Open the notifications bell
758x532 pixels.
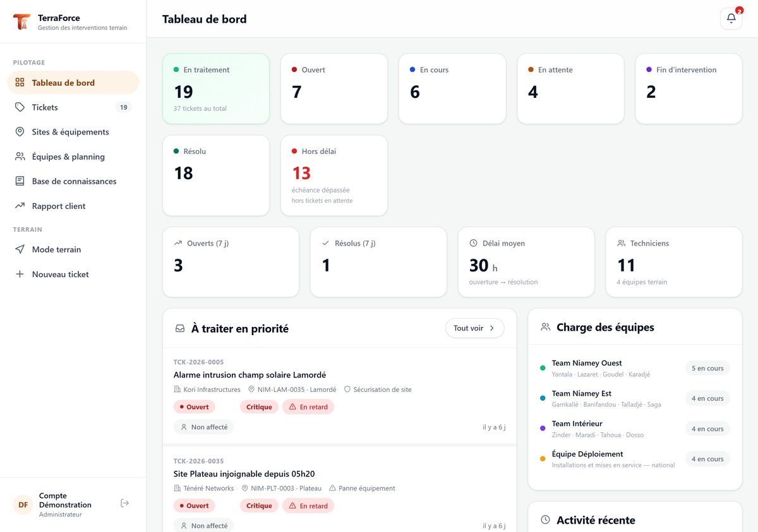pyautogui.click(x=731, y=18)
